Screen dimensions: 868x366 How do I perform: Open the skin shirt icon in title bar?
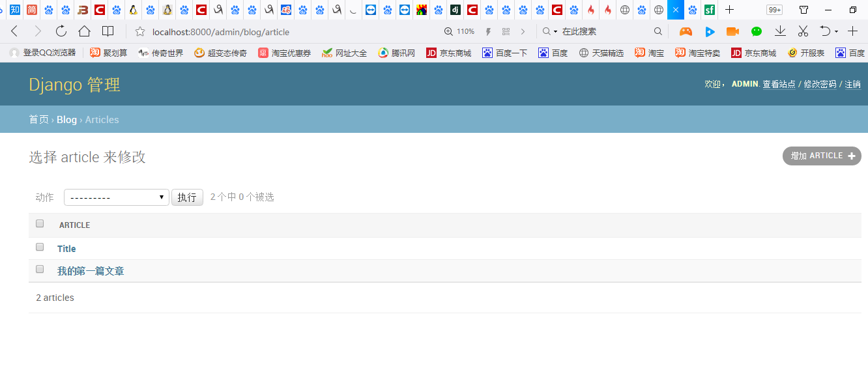804,10
